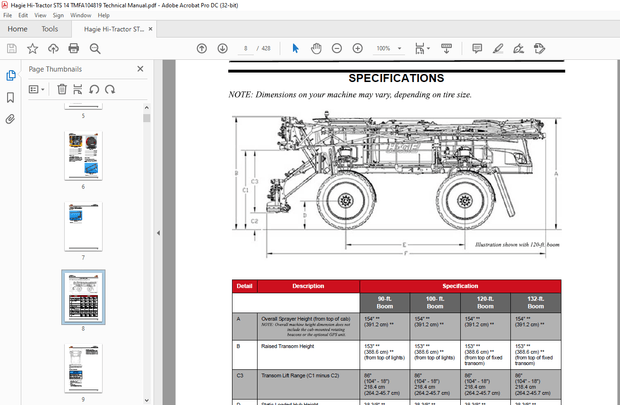620x405 pixels.
Task: Print the document with printer icon
Action: point(74,48)
